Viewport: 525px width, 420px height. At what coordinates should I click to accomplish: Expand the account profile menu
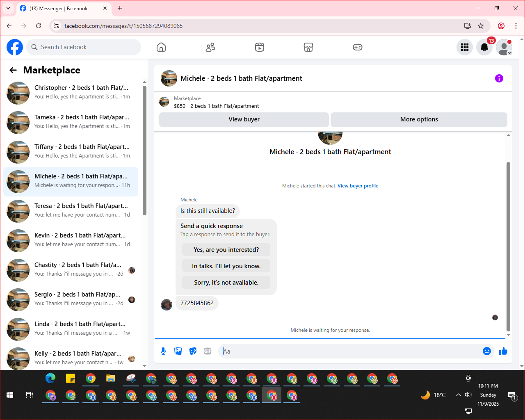pyautogui.click(x=504, y=47)
